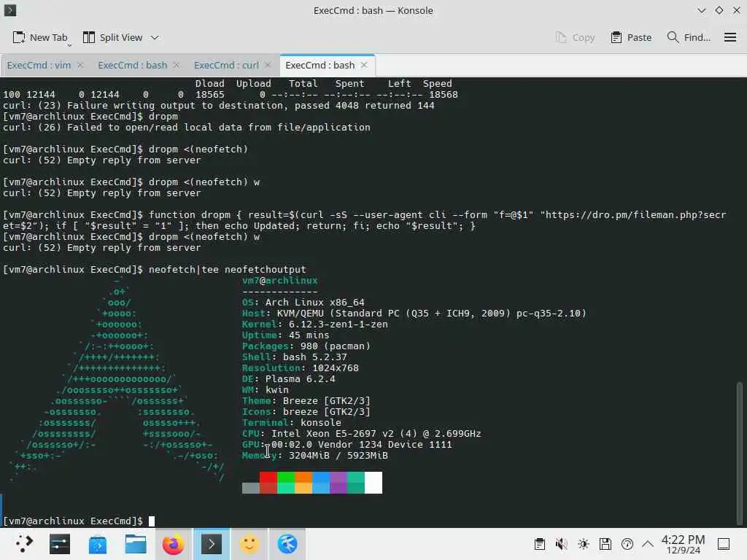The height and width of the screenshot is (560, 747).
Task: Open Discover software center from taskbar
Action: click(x=98, y=544)
